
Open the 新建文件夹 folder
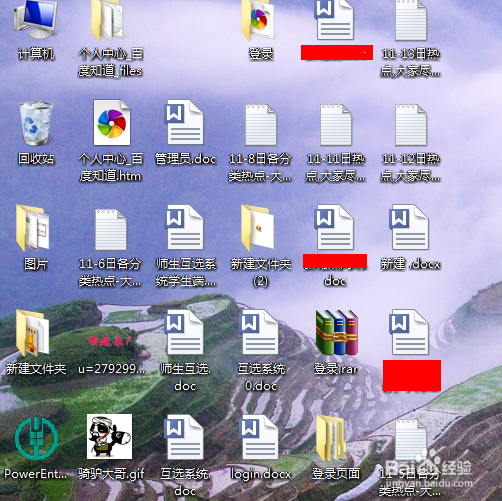[x=32, y=333]
